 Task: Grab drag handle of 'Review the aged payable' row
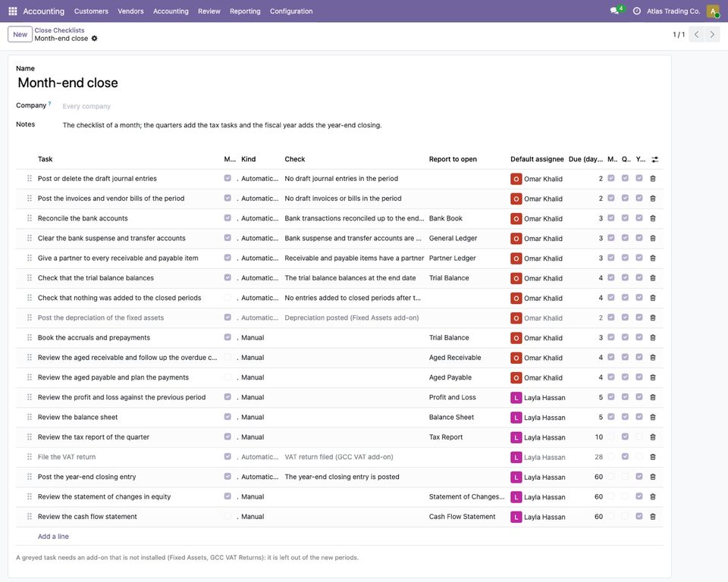coord(30,377)
